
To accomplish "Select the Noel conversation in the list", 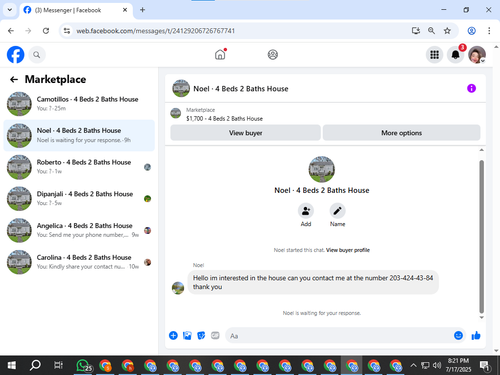I will tap(79, 135).
